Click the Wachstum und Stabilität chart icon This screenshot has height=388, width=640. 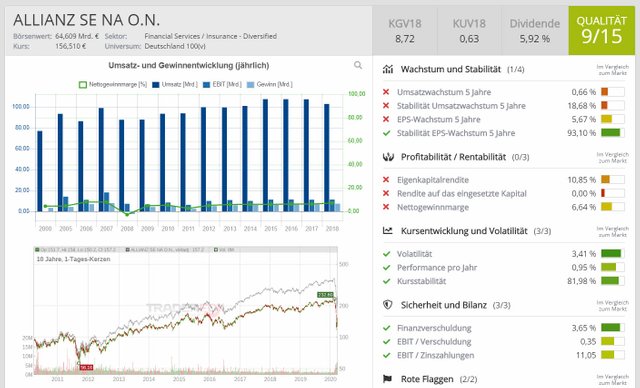(x=388, y=69)
